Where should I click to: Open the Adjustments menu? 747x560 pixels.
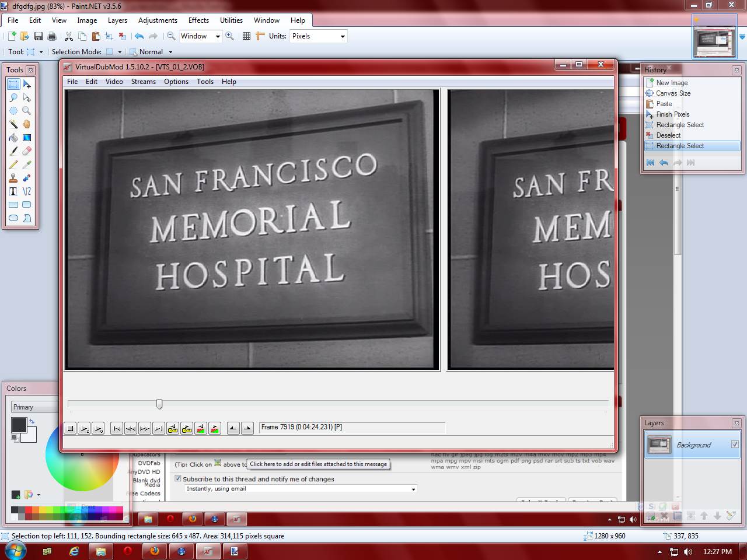[158, 20]
